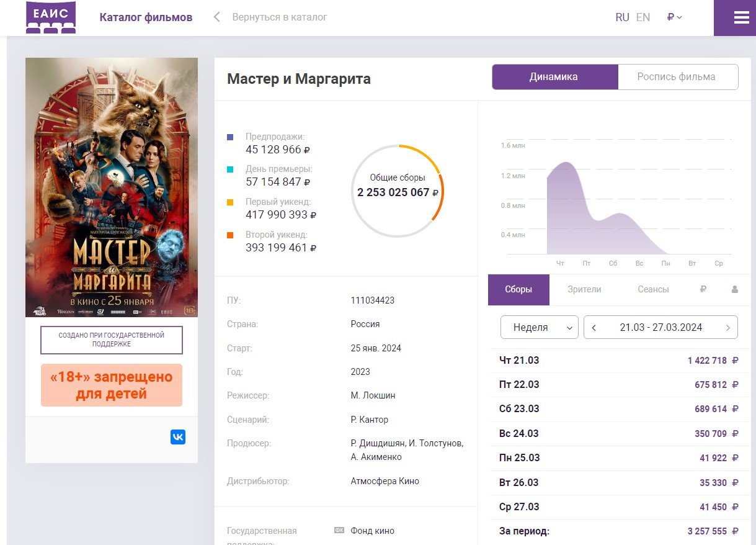Go to previous week arrow
This screenshot has width=756, height=545.
pyautogui.click(x=594, y=328)
